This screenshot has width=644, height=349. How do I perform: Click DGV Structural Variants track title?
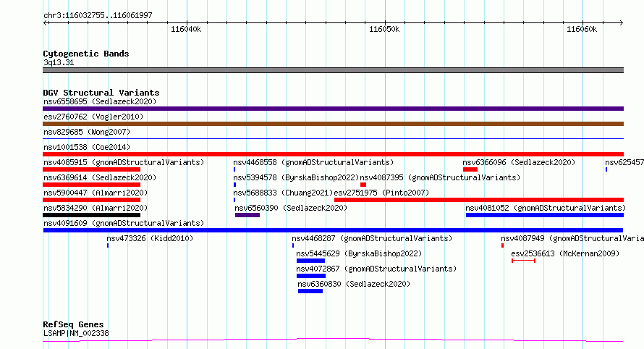click(101, 93)
